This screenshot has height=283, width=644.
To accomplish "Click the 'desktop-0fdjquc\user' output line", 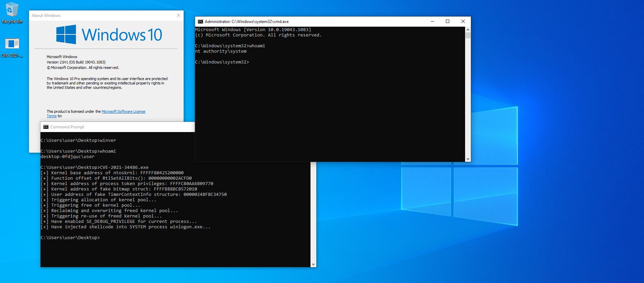I will 68,157.
